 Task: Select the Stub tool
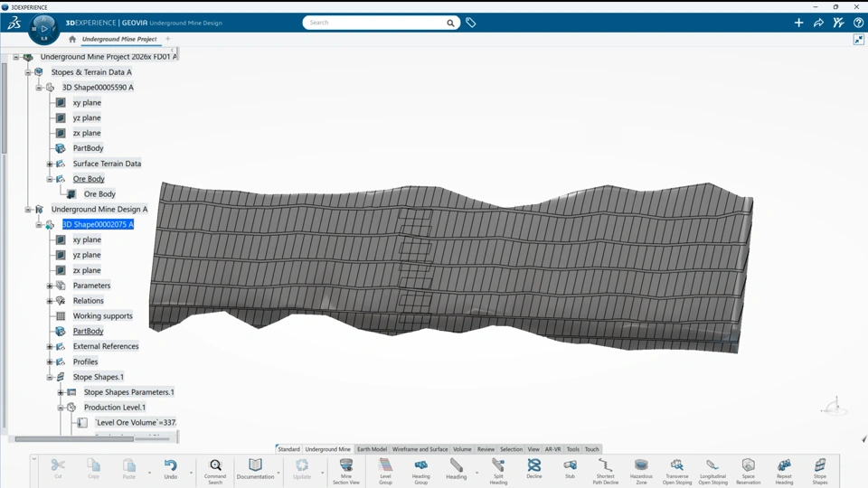tap(570, 469)
